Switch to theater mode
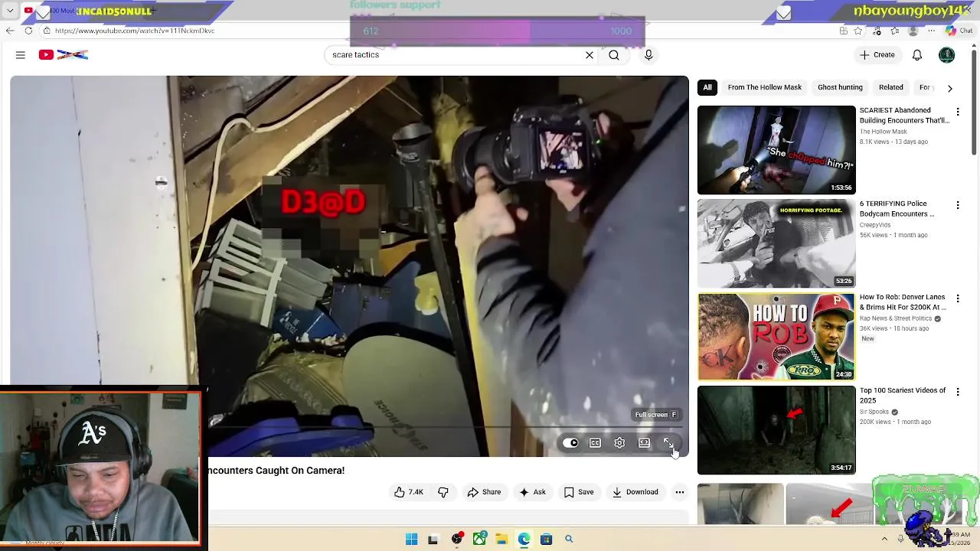Image resolution: width=980 pixels, height=551 pixels. (644, 443)
